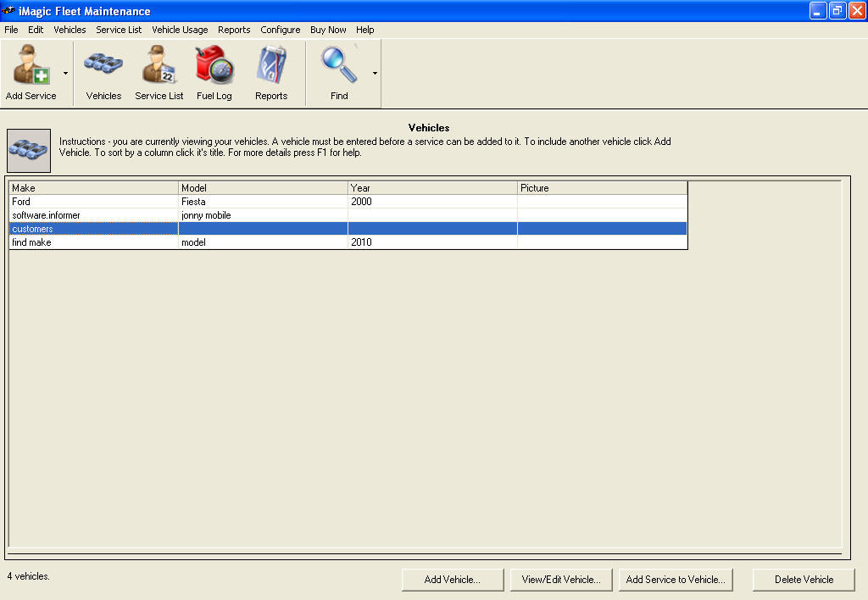Screen dimensions: 868x600
Task: Sort by the Year column header
Action: (x=432, y=188)
